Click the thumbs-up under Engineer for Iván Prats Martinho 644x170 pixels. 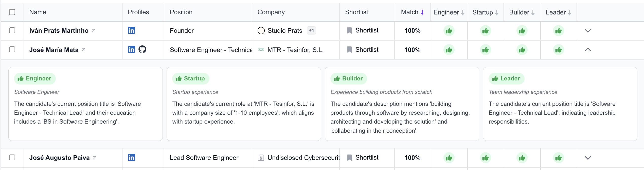click(x=449, y=30)
